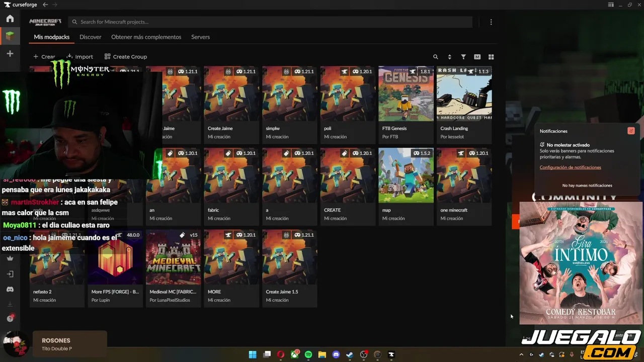Switch to grid view layout icon
644x362 pixels.
(491, 57)
